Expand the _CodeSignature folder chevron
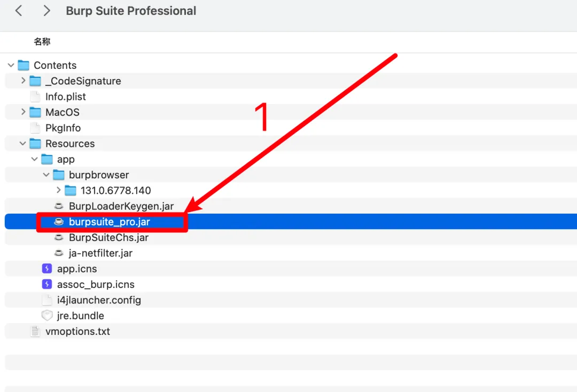 point(23,81)
